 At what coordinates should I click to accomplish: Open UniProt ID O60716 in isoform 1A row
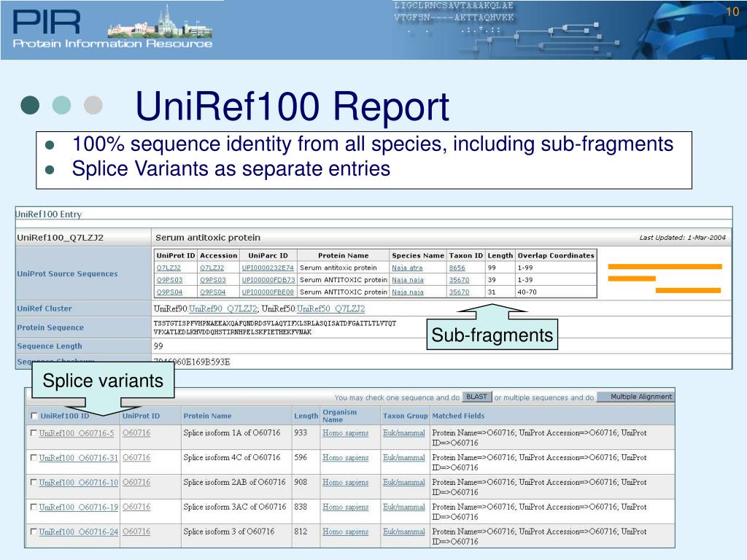click(x=136, y=433)
